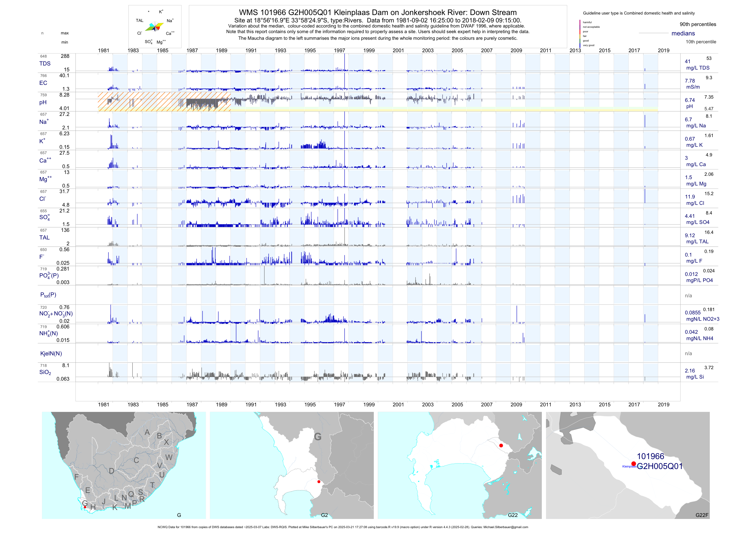Click the guideline colour legend bar
756x535 pixels.
pos(580,34)
